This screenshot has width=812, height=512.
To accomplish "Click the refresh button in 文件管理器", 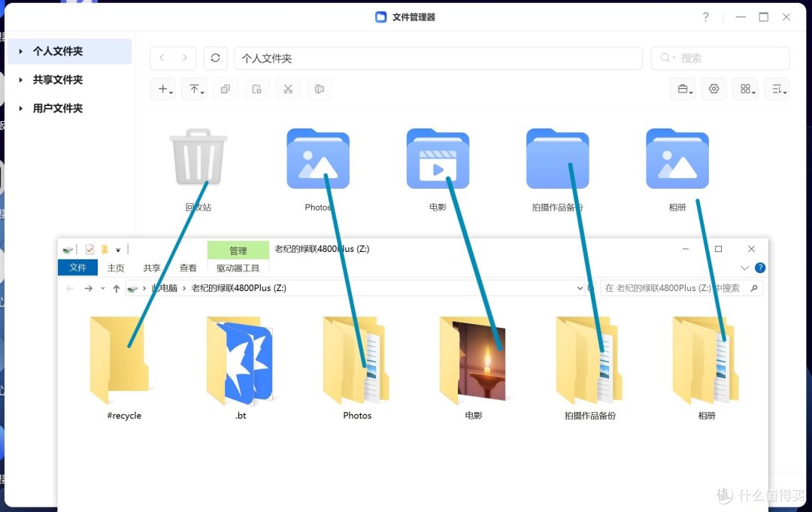I will tap(216, 58).
